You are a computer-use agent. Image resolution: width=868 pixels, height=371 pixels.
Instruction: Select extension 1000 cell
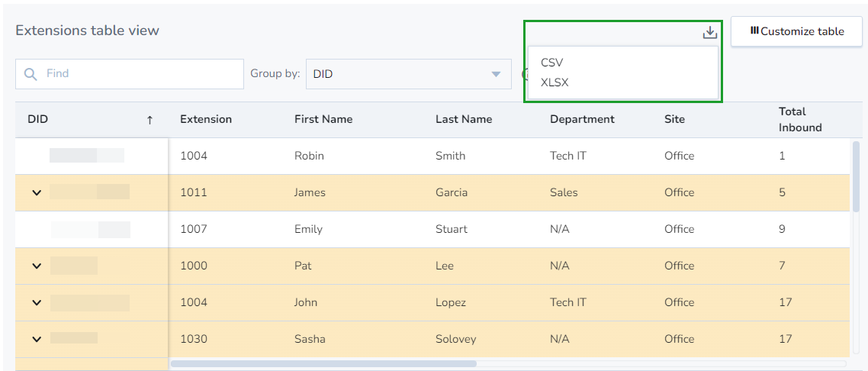point(194,266)
